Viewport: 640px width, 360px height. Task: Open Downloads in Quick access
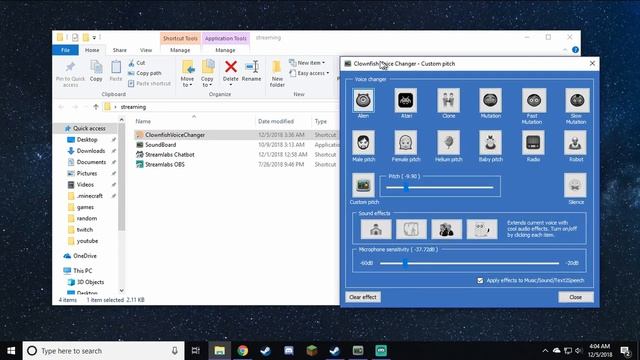pos(91,151)
